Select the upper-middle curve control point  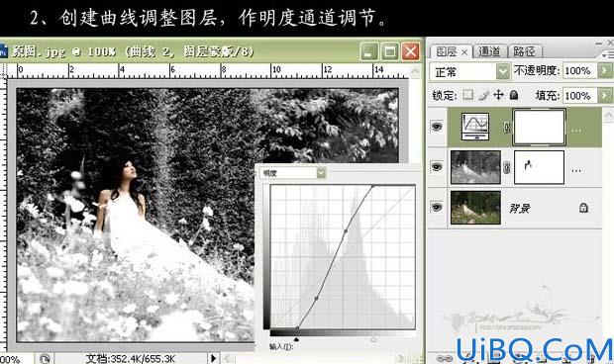(346, 231)
